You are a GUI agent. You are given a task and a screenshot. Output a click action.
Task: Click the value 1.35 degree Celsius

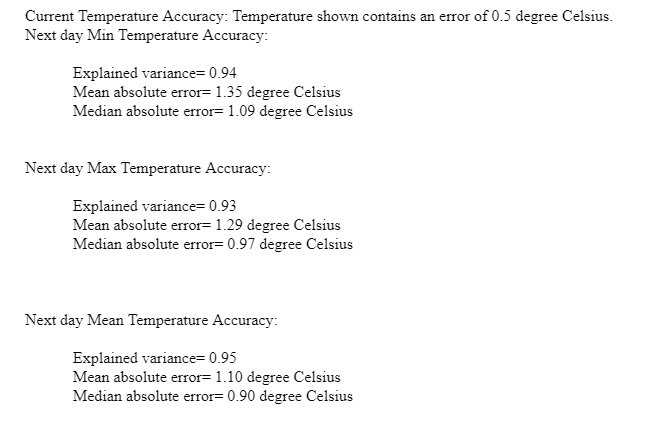point(278,92)
